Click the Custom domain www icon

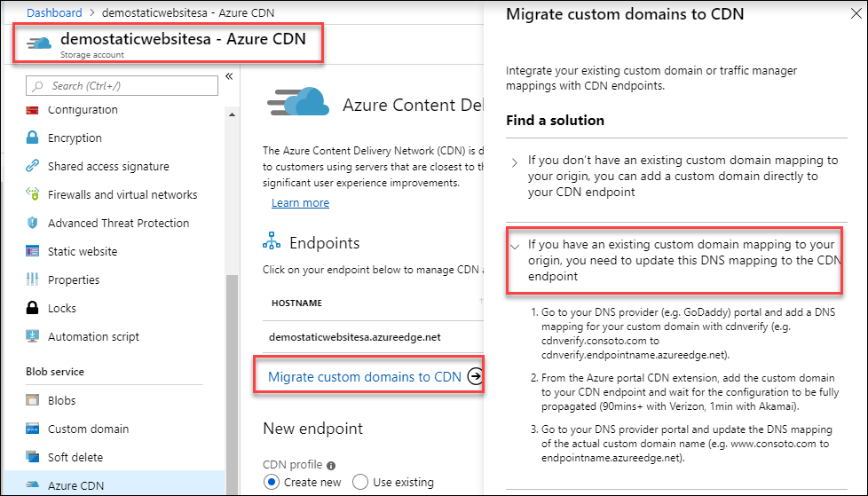click(32, 429)
